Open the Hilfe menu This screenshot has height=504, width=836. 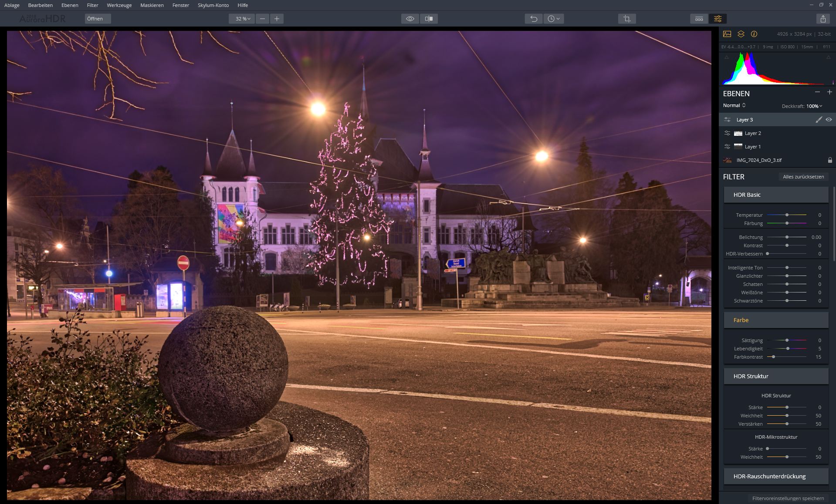coord(243,5)
